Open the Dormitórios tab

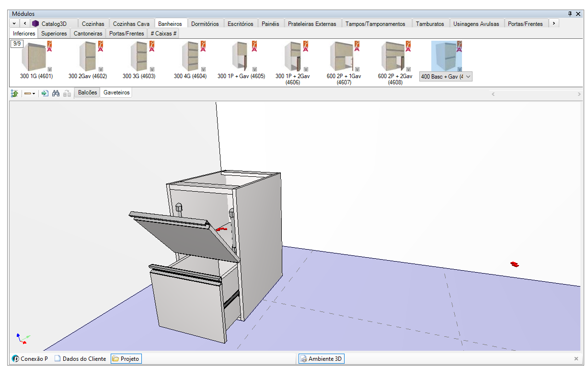[205, 23]
